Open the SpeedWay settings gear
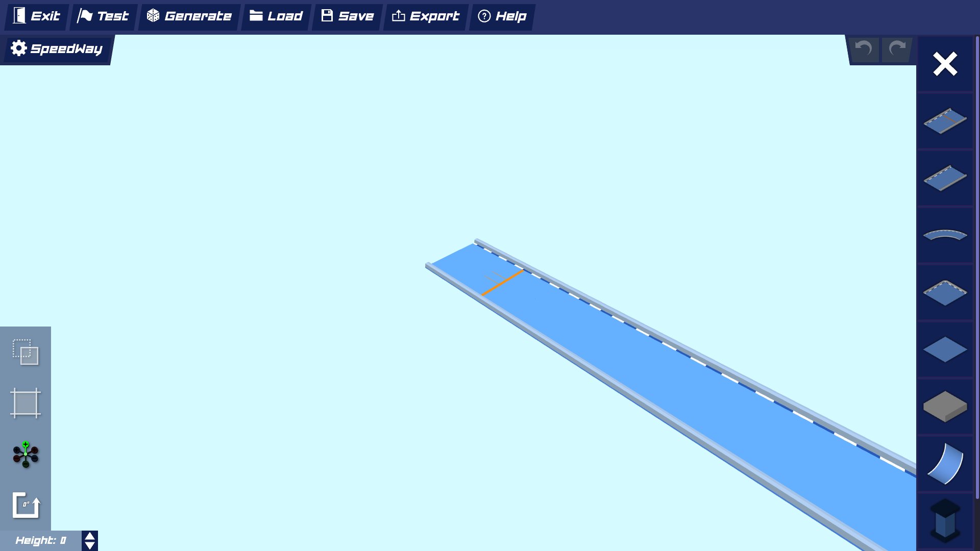The height and width of the screenshot is (551, 980). 19,48
